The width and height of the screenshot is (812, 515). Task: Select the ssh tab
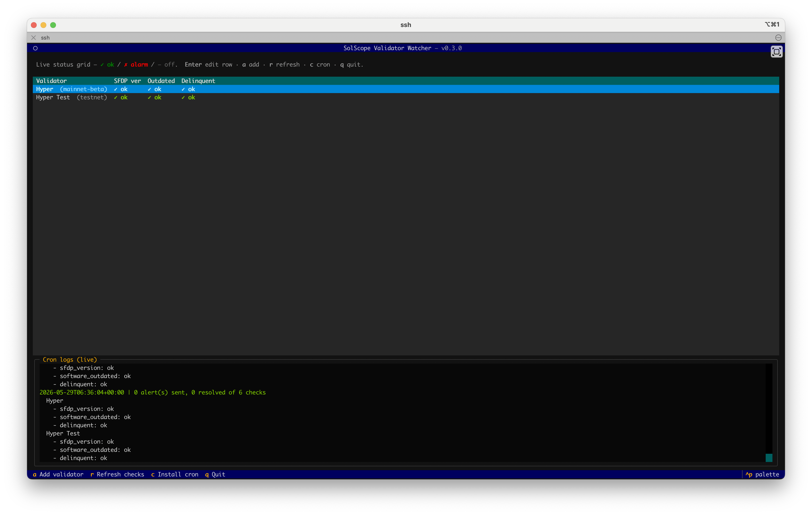[45, 37]
